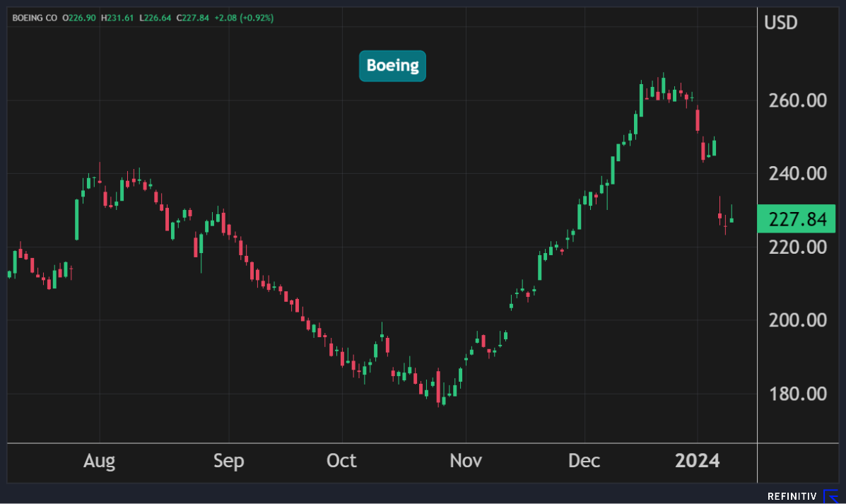Click the BOEING CO ticker name
The height and width of the screenshot is (504, 846).
click(35, 18)
